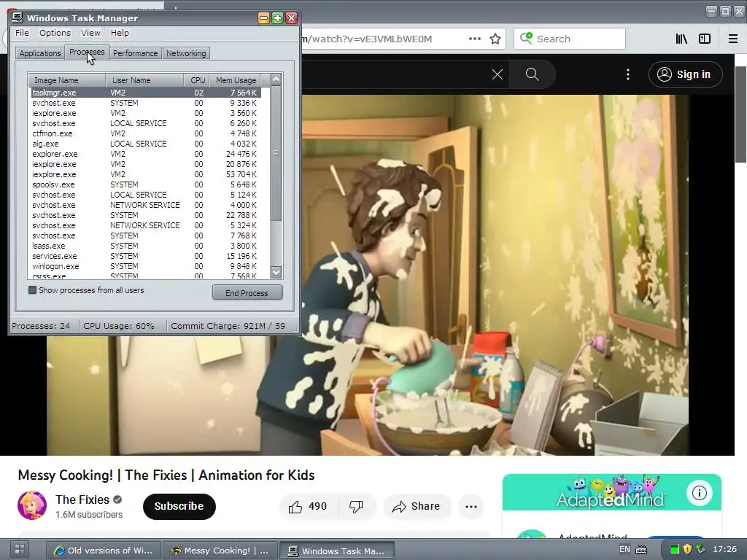Click the End Process button
The width and height of the screenshot is (747, 560).
click(247, 293)
